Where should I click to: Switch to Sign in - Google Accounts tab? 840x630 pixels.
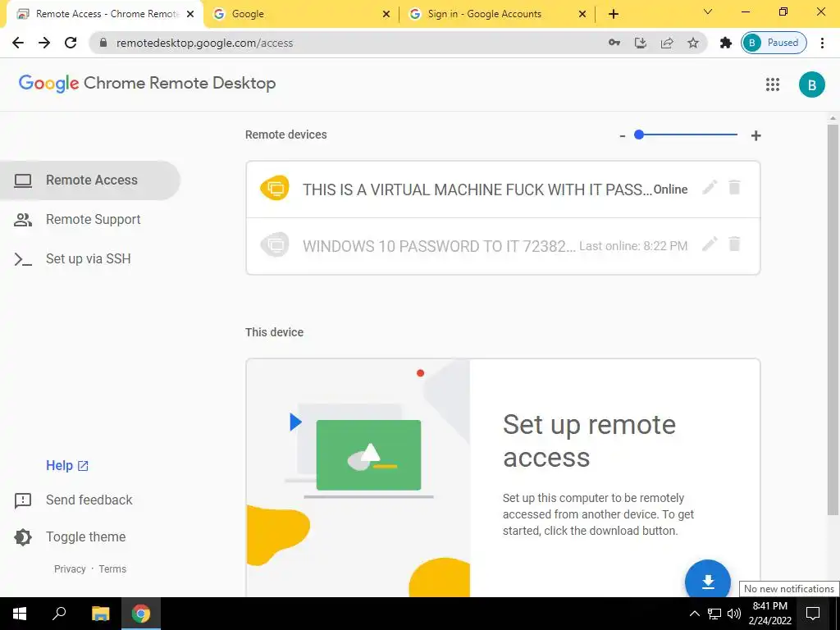(x=498, y=14)
